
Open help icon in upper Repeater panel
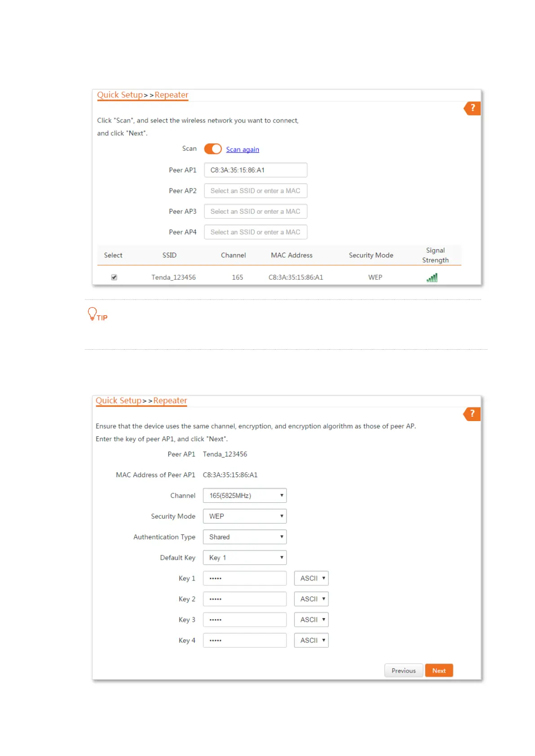tap(472, 108)
